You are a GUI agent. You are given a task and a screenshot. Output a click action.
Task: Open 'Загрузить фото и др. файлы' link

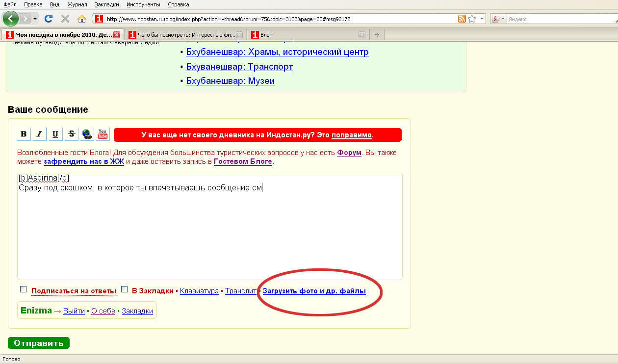[x=314, y=291]
